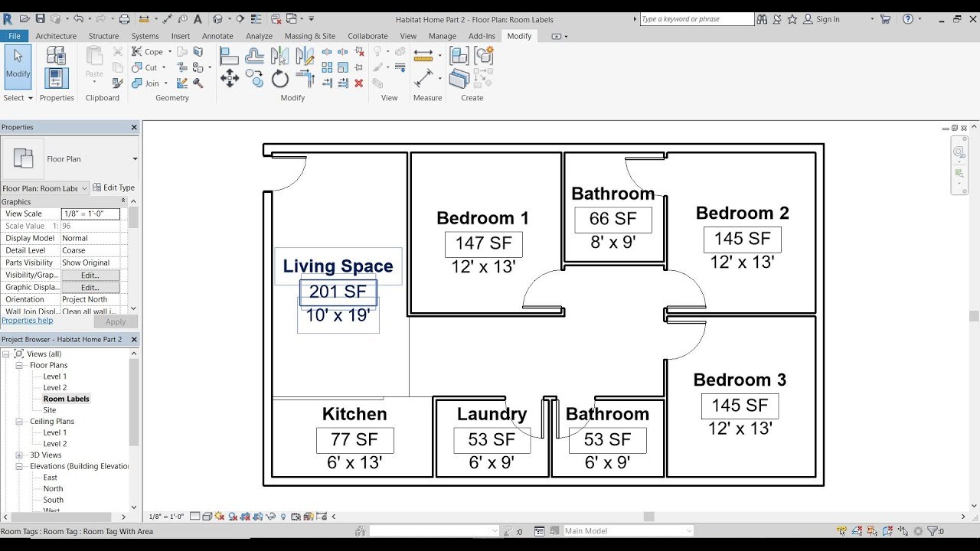Open the Floor Plan: Room Labels instance dropdown
Image resolution: width=980 pixels, height=551 pixels.
coord(83,188)
